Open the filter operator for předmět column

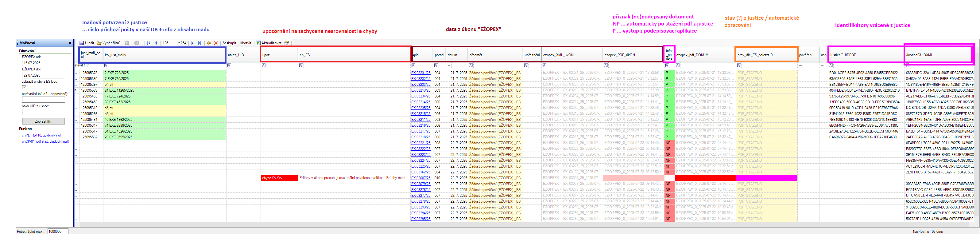pos(471,65)
